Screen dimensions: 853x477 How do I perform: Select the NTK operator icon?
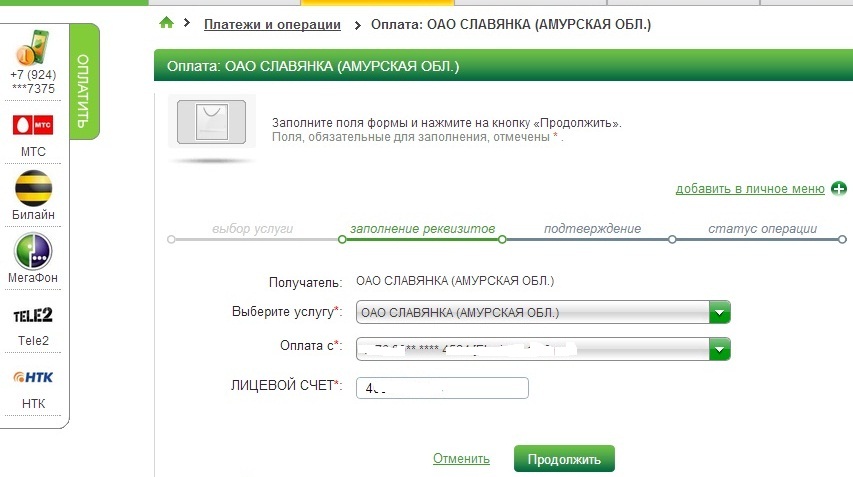pos(33,378)
